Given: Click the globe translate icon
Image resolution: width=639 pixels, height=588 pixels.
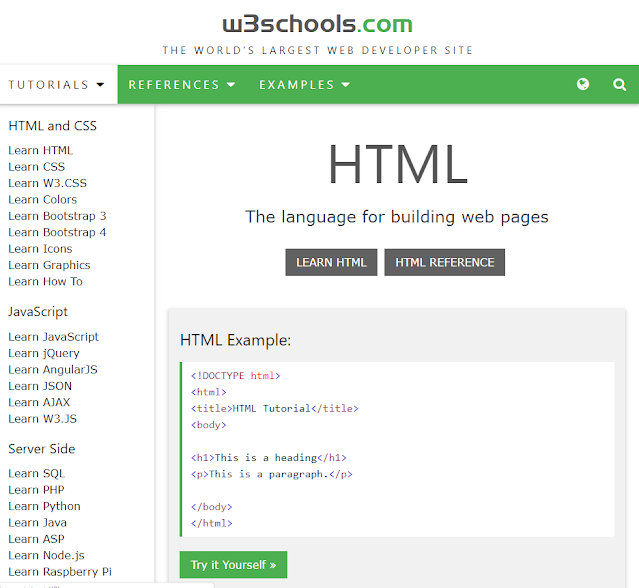Looking at the screenshot, I should click(x=583, y=84).
